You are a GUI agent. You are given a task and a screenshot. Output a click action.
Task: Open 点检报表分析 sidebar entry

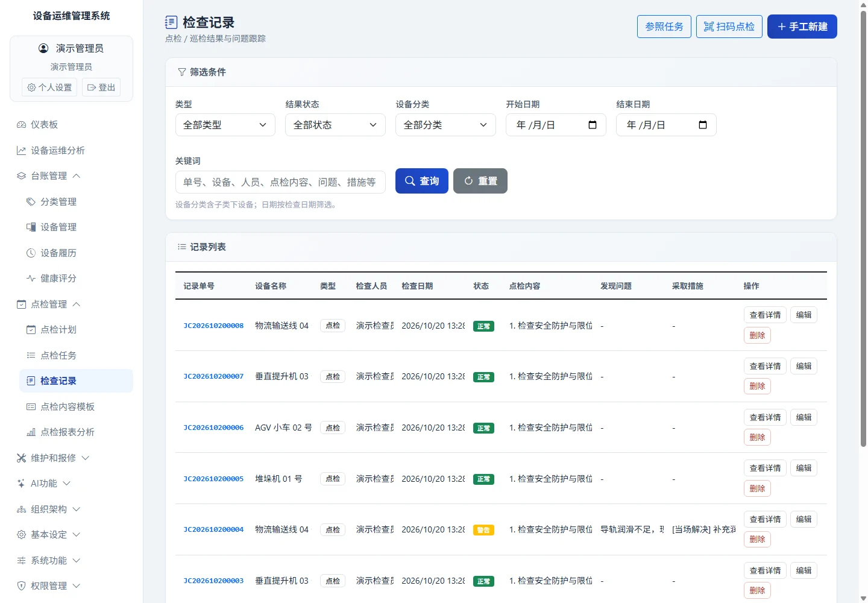click(76, 432)
